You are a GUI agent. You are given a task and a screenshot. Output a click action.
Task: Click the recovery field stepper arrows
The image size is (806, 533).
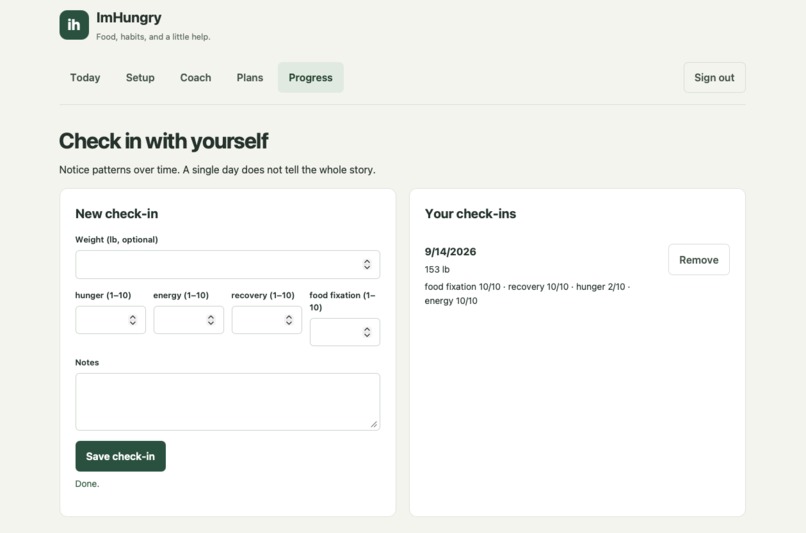pos(289,320)
